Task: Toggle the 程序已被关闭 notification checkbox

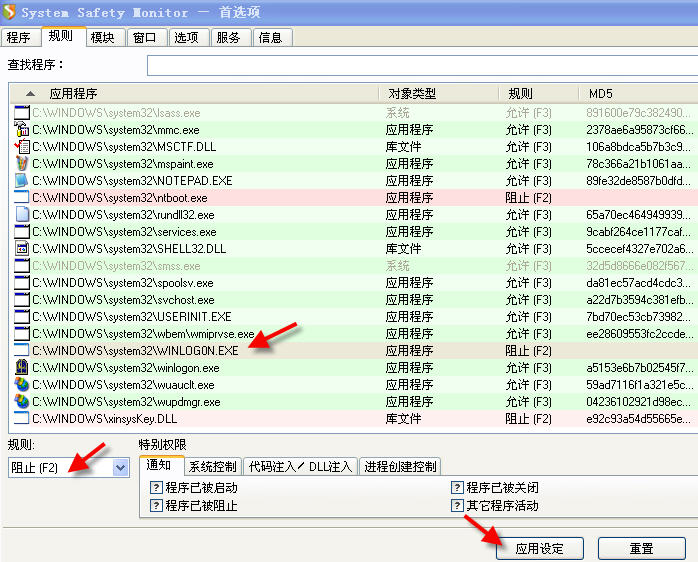Action: [x=457, y=488]
